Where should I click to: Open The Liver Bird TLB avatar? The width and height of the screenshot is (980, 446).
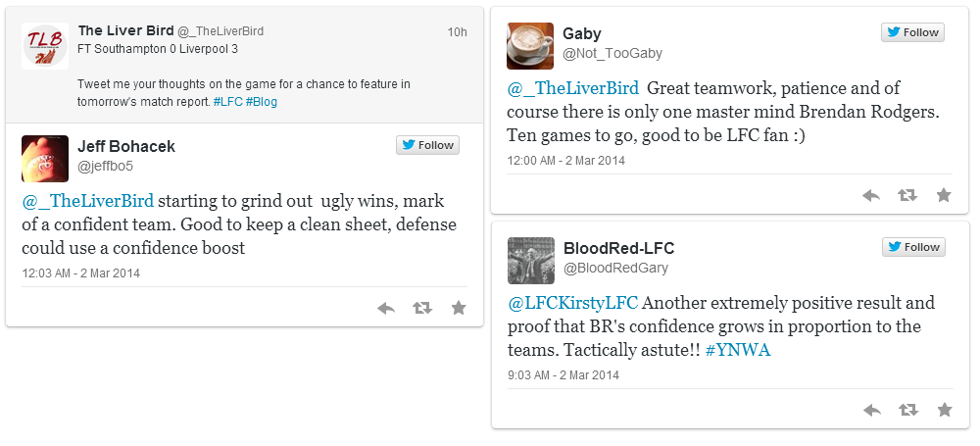(45, 46)
